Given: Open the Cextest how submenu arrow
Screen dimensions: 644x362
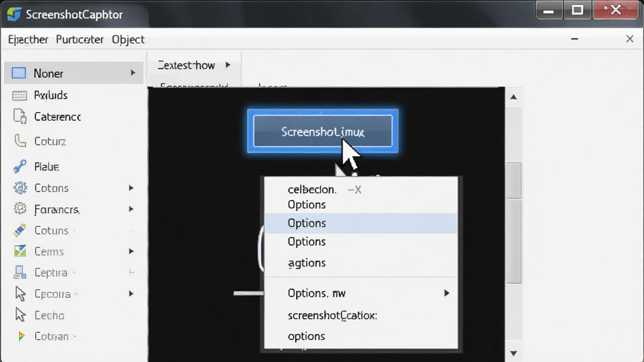Looking at the screenshot, I should pos(228,65).
